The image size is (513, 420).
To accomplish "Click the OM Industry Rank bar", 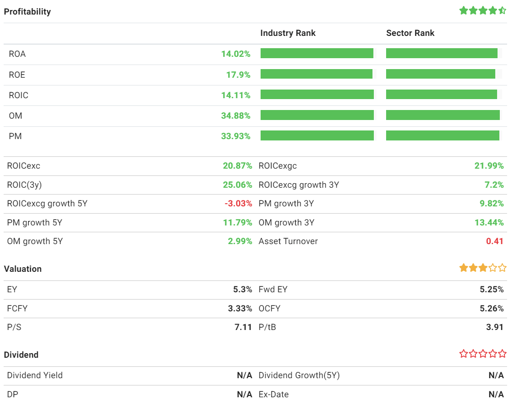I will [x=317, y=115].
